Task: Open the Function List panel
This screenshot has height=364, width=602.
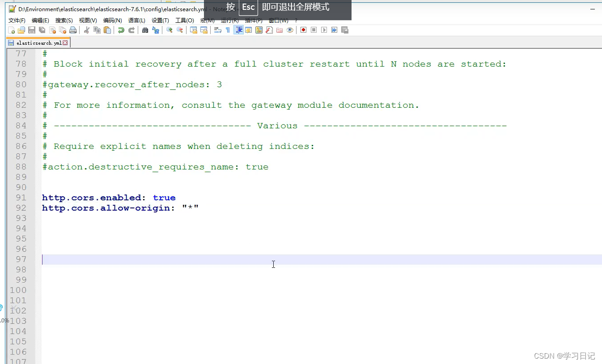Action: [269, 30]
